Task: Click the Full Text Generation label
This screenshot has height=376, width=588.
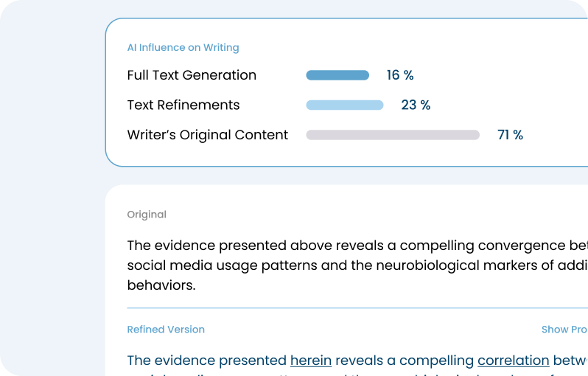Action: pyautogui.click(x=192, y=75)
